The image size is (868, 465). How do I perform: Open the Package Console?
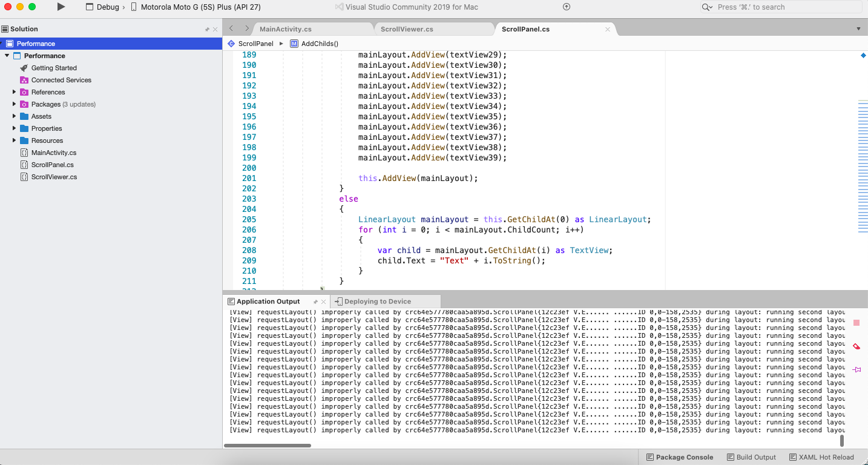(x=679, y=457)
